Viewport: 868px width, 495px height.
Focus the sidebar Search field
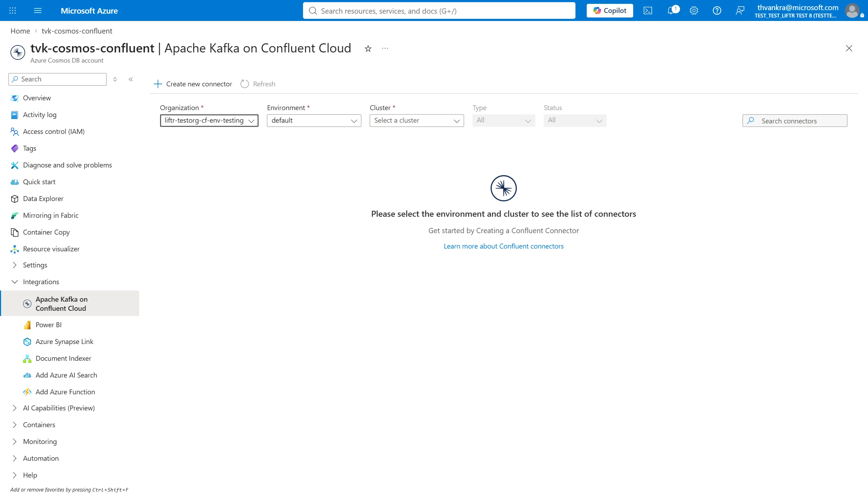[x=57, y=79]
